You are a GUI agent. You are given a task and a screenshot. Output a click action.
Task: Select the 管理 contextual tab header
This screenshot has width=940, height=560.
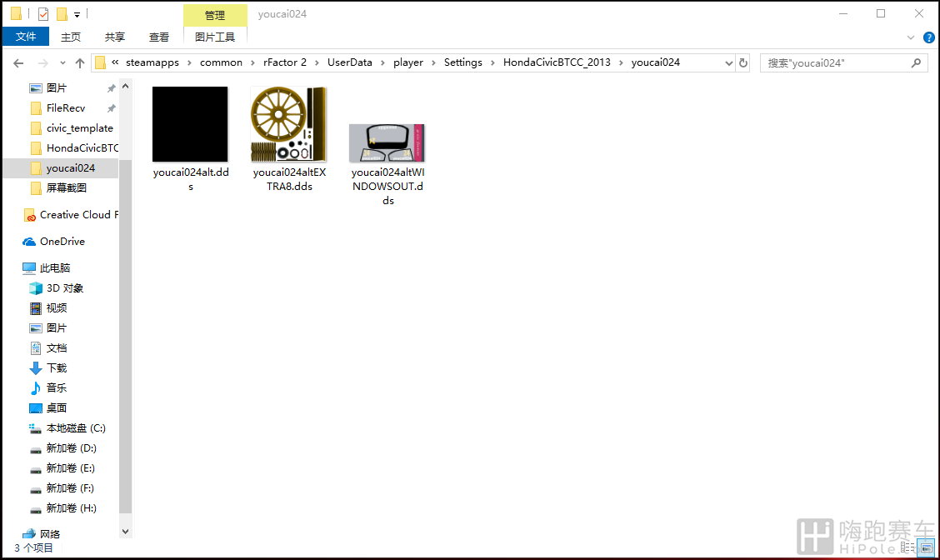[x=215, y=15]
